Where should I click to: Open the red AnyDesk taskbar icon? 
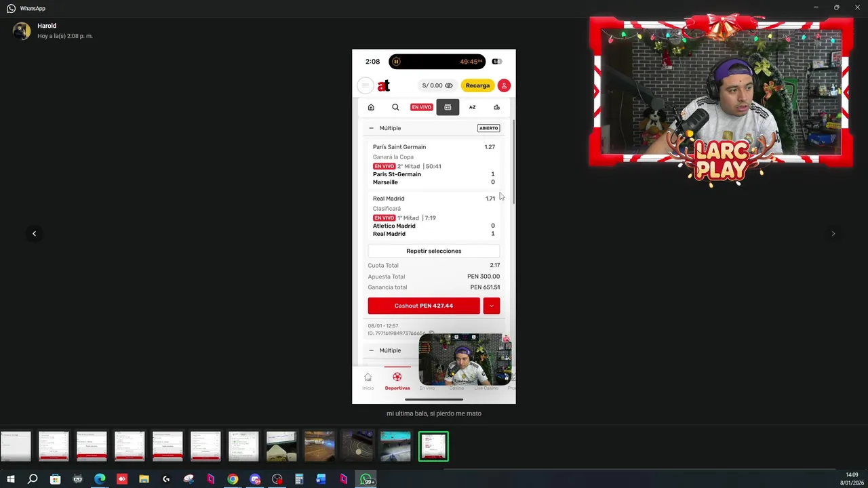tap(122, 479)
